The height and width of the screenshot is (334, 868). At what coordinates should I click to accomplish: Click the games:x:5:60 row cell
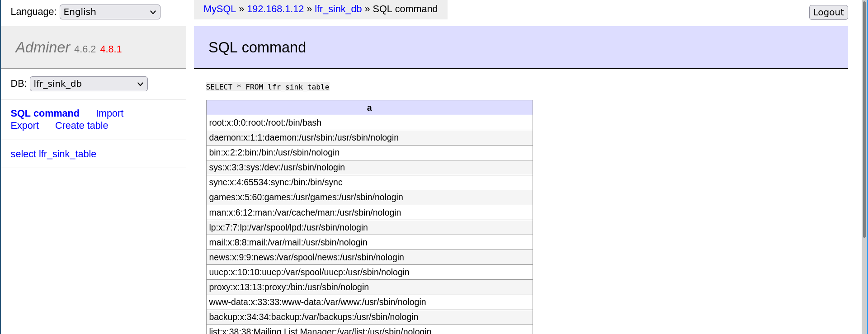click(369, 197)
